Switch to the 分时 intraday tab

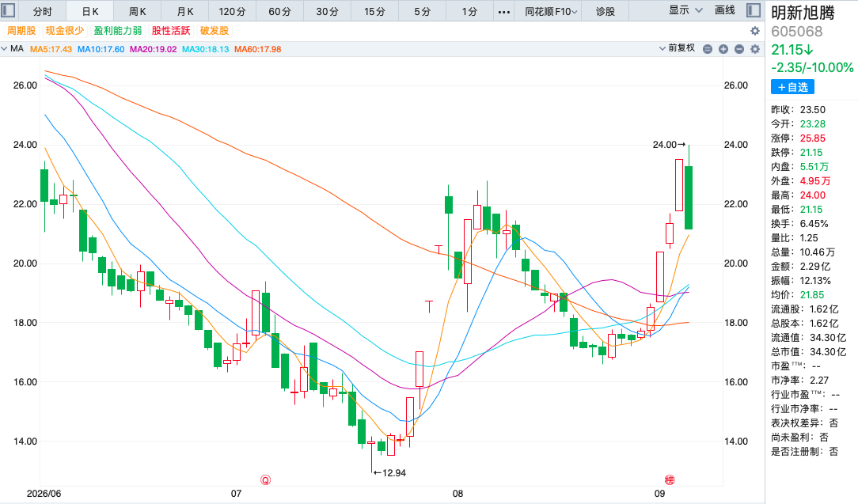pos(42,11)
